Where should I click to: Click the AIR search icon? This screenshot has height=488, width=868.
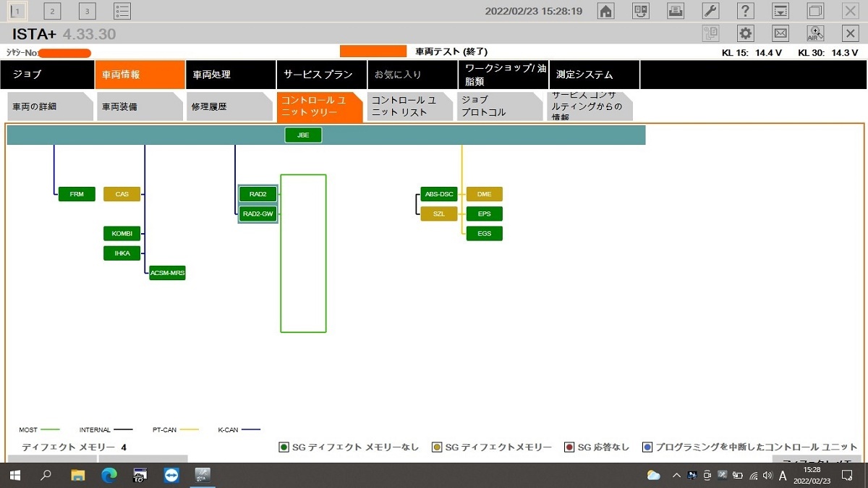815,33
